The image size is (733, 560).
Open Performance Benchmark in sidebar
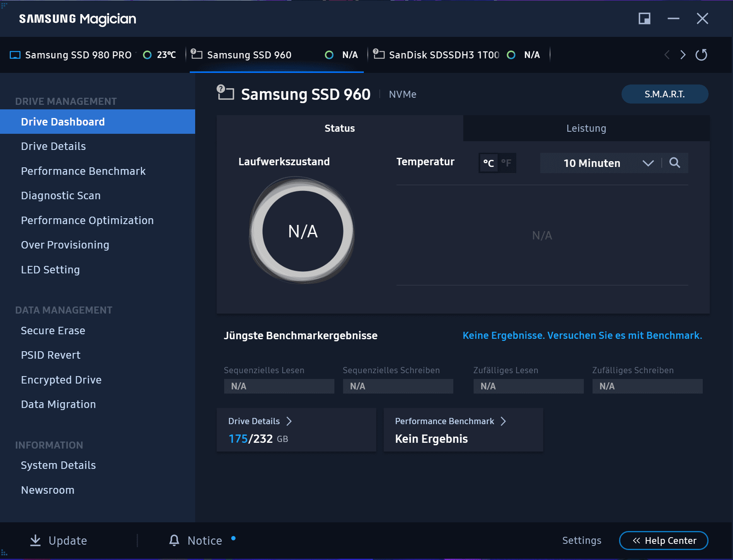coord(97,171)
